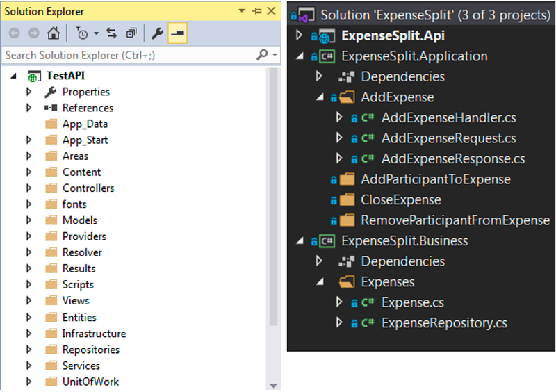Close the Solution Explorer panel

pyautogui.click(x=271, y=11)
